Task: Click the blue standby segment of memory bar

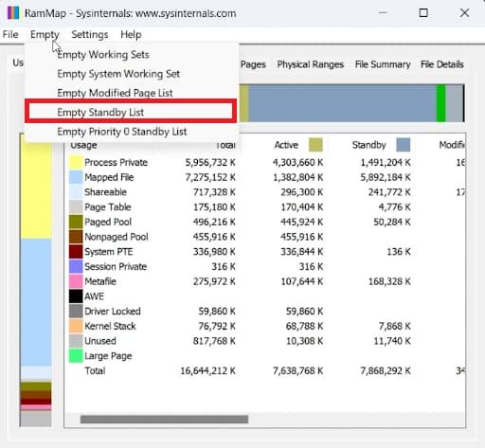Action: pyautogui.click(x=343, y=103)
